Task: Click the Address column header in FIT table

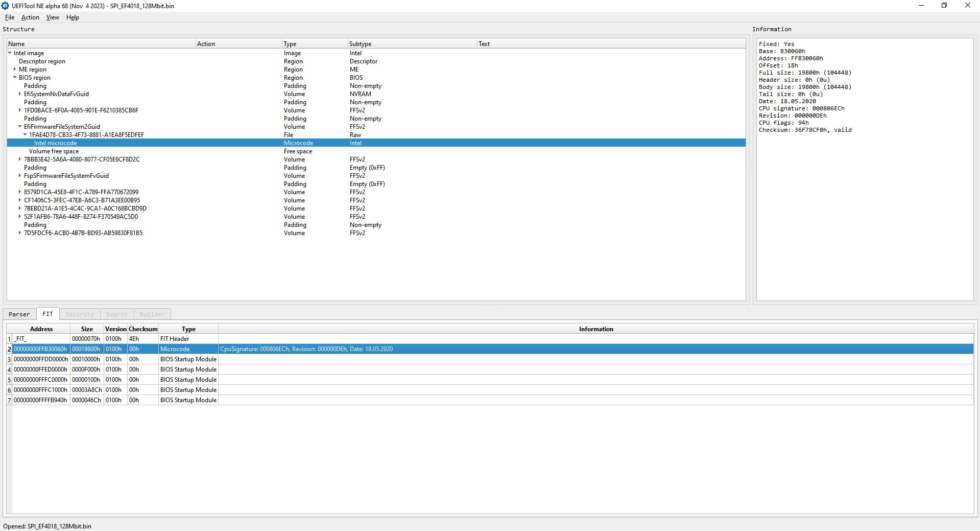Action: 41,329
